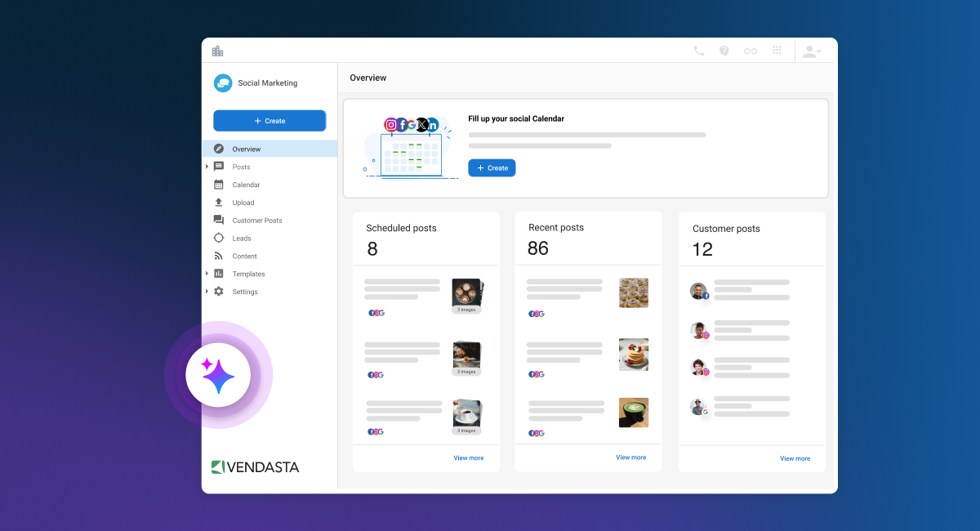This screenshot has width=980, height=531.
Task: Click the Overview page heading
Action: pos(368,78)
